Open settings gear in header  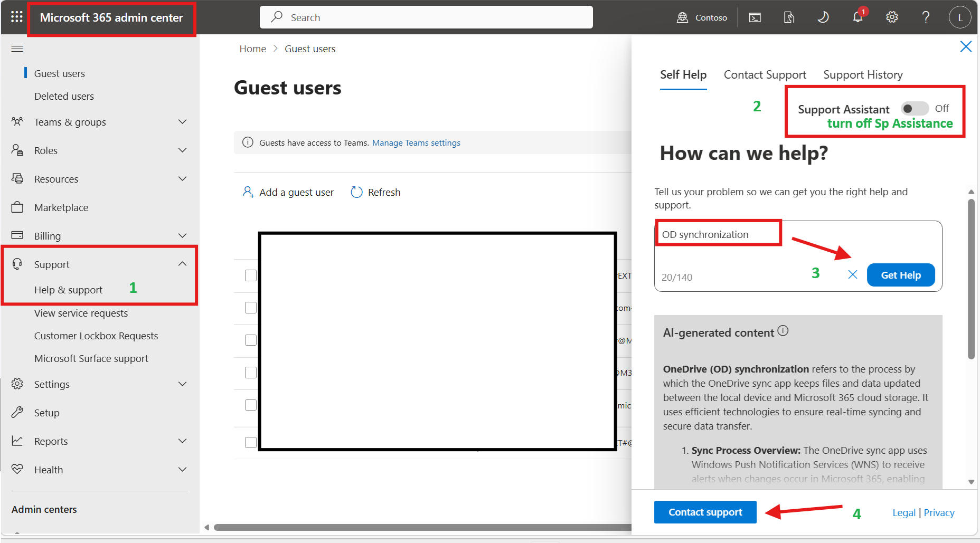[x=892, y=17]
